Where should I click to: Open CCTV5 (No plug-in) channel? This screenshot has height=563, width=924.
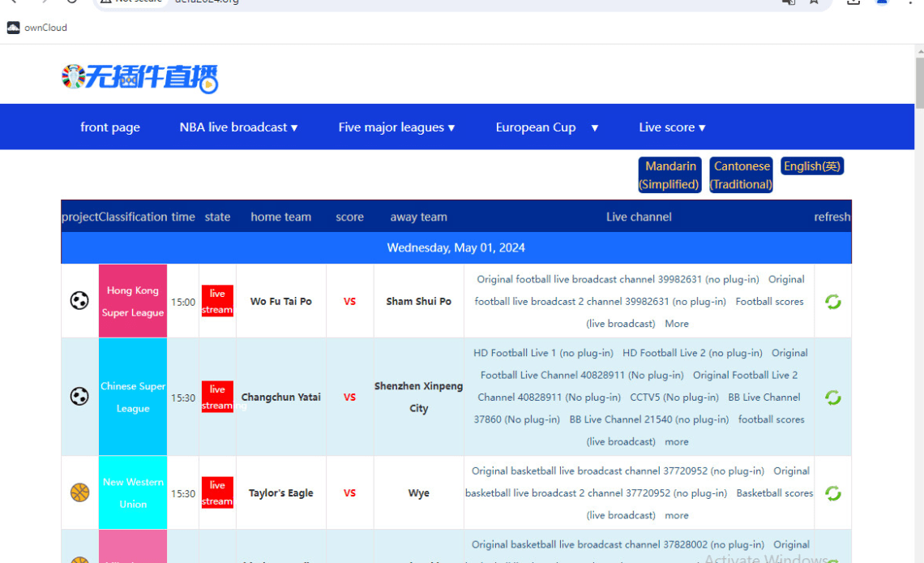pyautogui.click(x=674, y=398)
